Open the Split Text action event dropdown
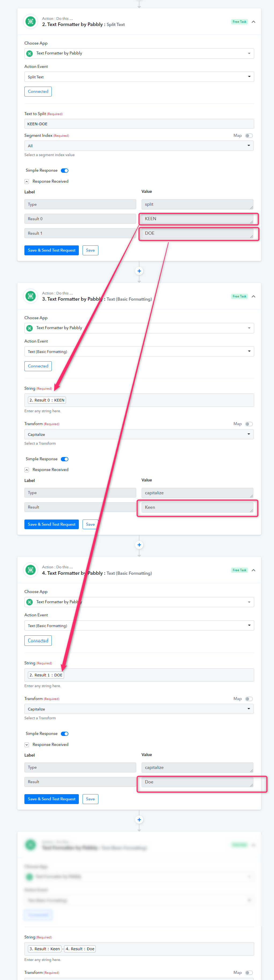The height and width of the screenshot is (980, 274). (x=139, y=77)
